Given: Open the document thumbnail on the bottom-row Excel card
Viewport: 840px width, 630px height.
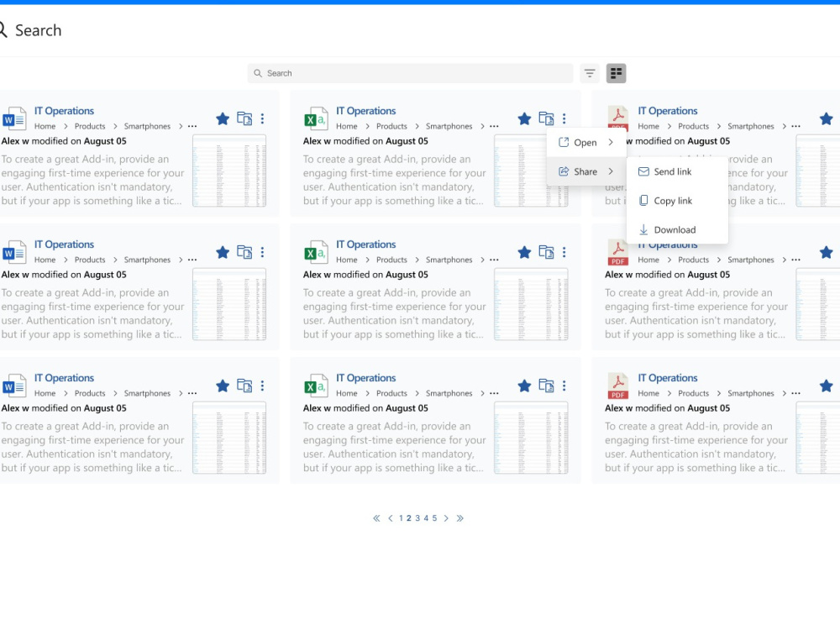Looking at the screenshot, I should (531, 438).
